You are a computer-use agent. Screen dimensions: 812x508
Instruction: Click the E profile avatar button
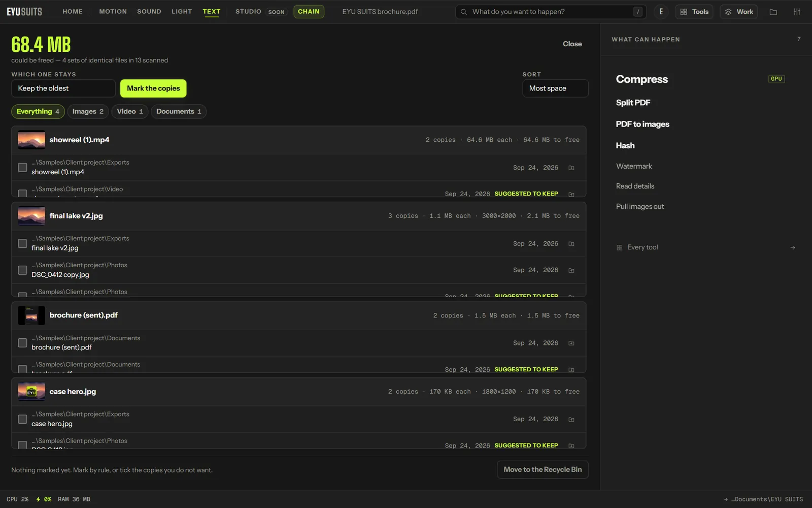(x=661, y=12)
